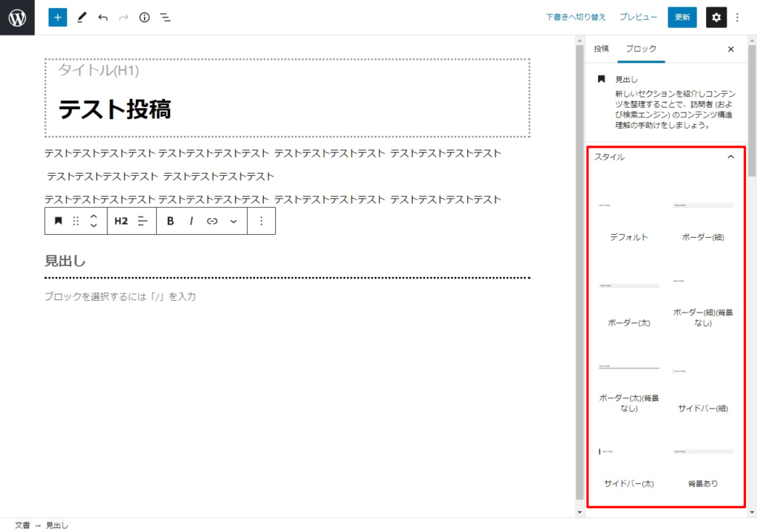Click the 下書きへ切り替え link
Image resolution: width=757 pixels, height=532 pixels.
[576, 17]
